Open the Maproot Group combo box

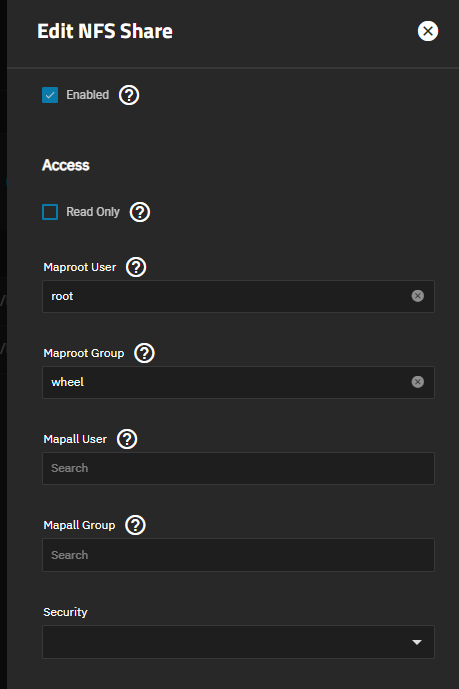(239, 382)
